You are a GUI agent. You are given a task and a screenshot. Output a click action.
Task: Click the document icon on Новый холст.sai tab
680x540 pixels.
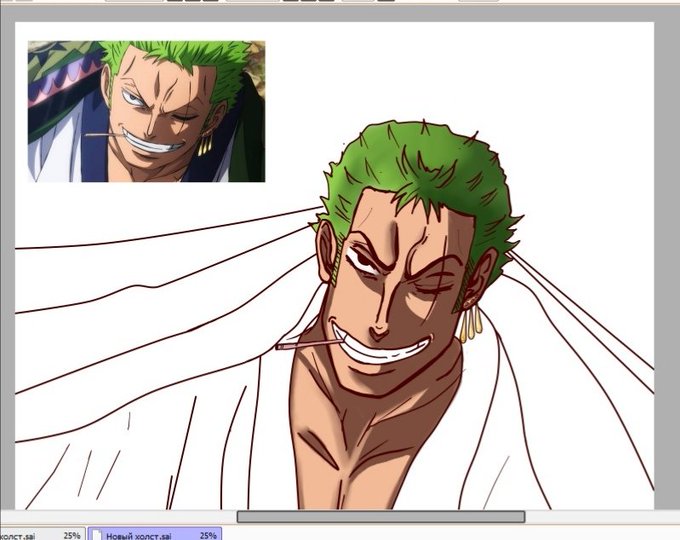(97, 535)
